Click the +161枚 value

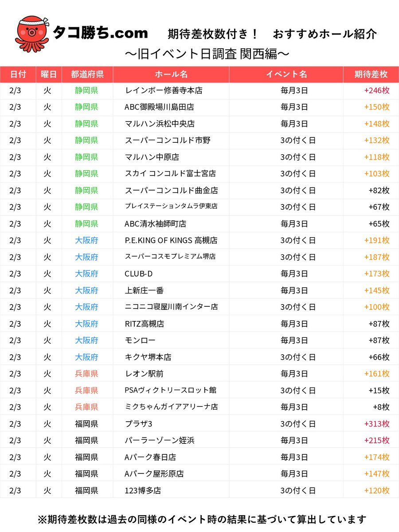coord(376,374)
